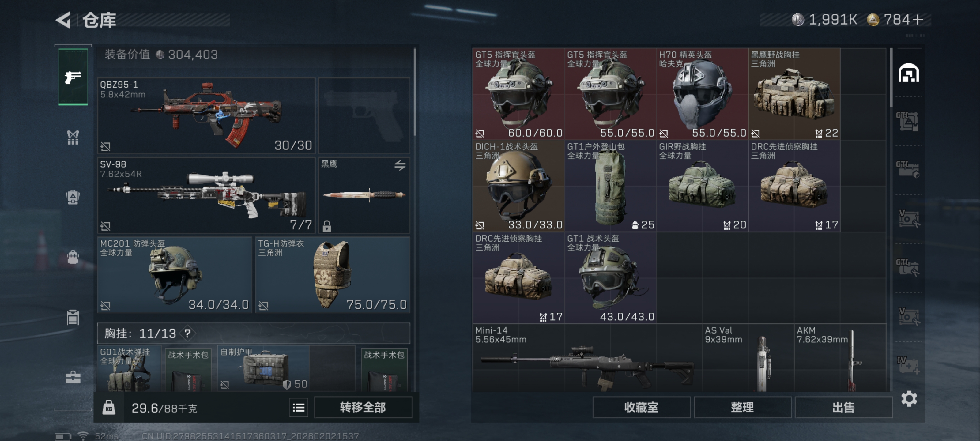Open the 收藏室 collection room
The image size is (980, 441).
pos(641,408)
